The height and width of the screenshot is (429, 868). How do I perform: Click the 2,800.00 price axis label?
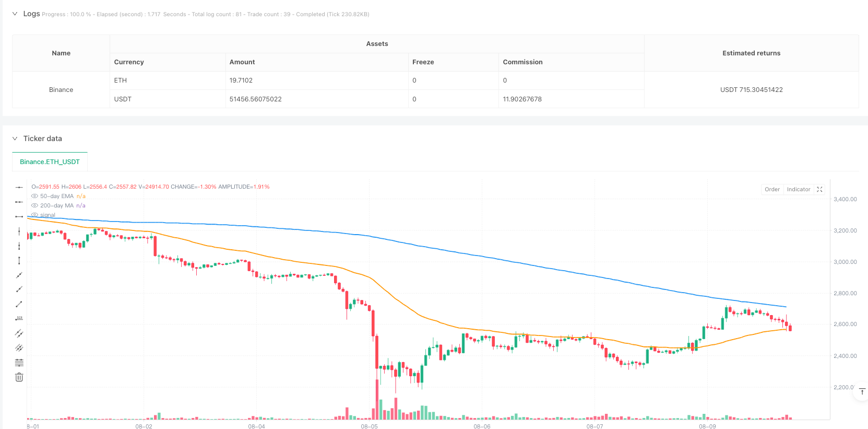845,294
